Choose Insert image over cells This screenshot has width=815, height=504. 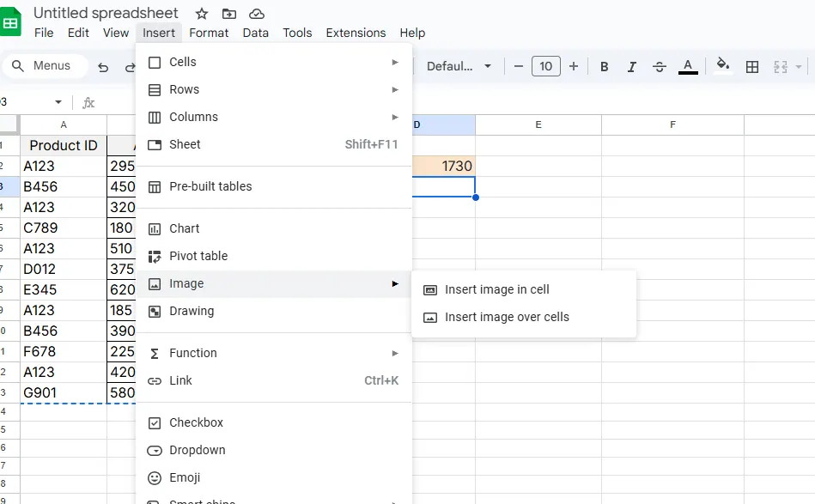[507, 317]
